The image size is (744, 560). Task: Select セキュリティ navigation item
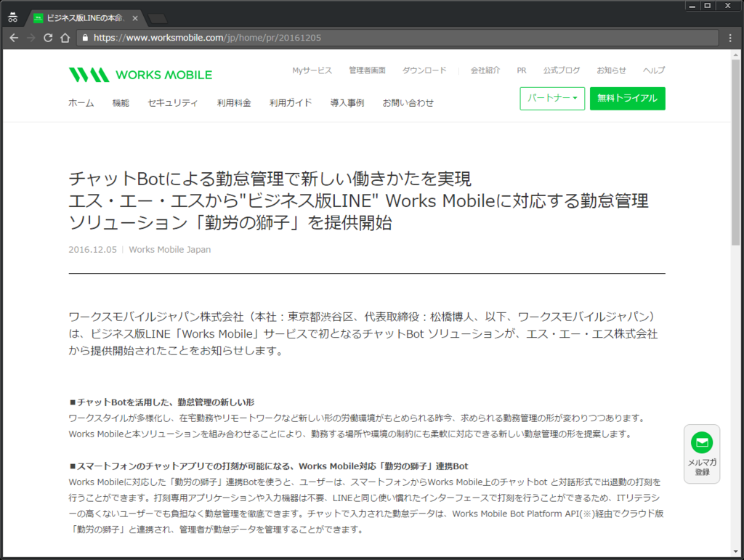[x=173, y=103]
